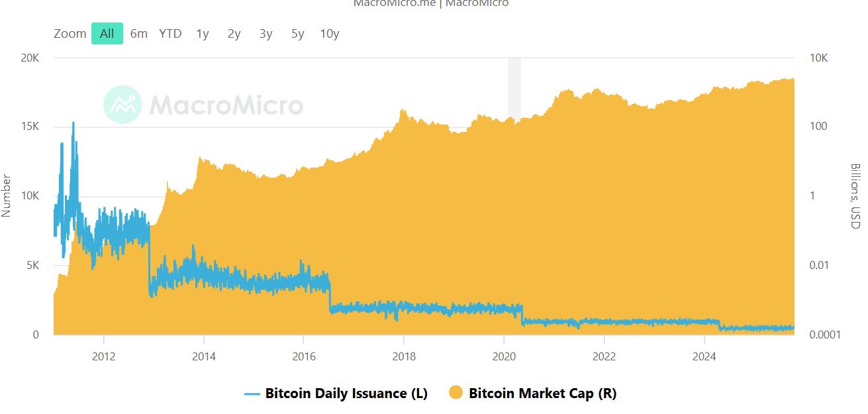
Task: Select the "5y" zoom range
Action: tap(296, 33)
